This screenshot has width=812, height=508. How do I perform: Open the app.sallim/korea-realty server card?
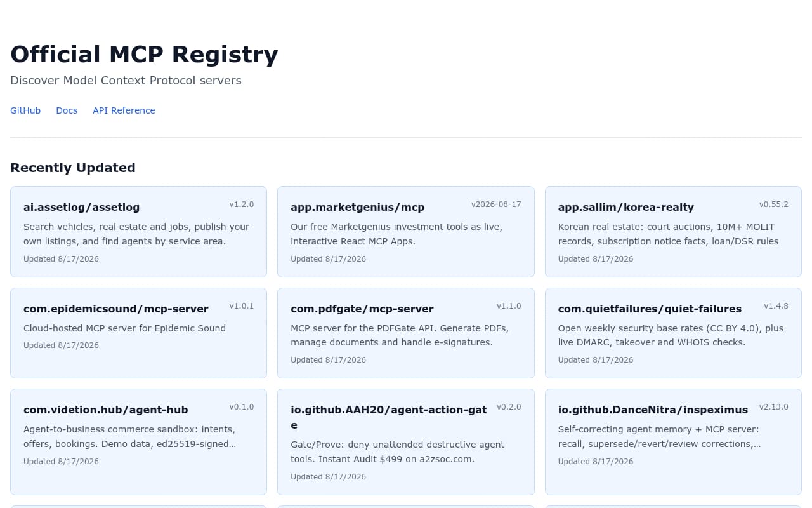click(673, 232)
